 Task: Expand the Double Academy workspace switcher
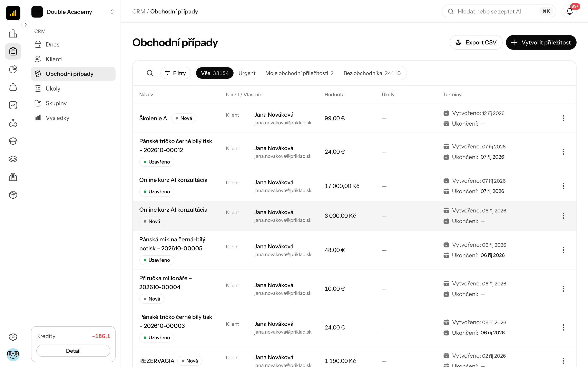coord(73,12)
